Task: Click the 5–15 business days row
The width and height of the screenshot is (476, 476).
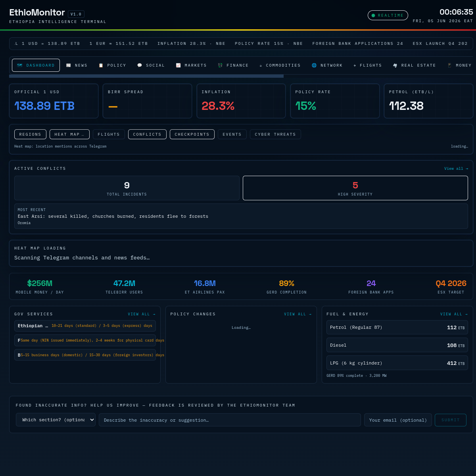Action: (x=85, y=355)
